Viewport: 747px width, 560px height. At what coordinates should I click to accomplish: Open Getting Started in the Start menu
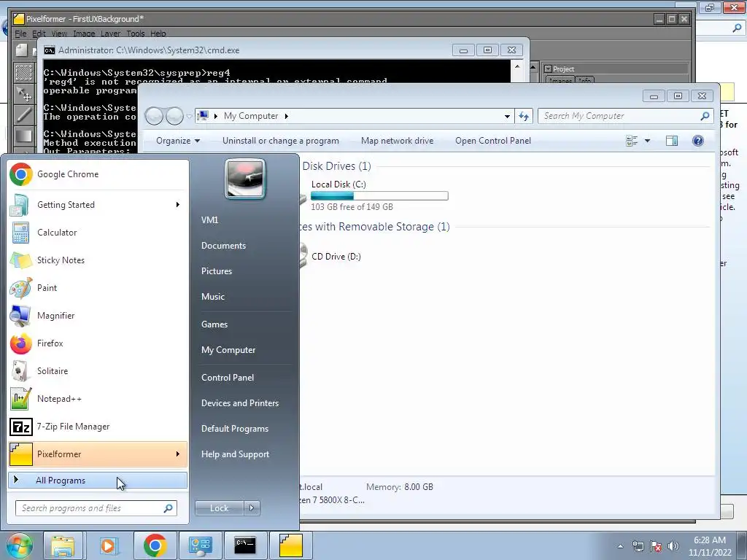pos(98,205)
